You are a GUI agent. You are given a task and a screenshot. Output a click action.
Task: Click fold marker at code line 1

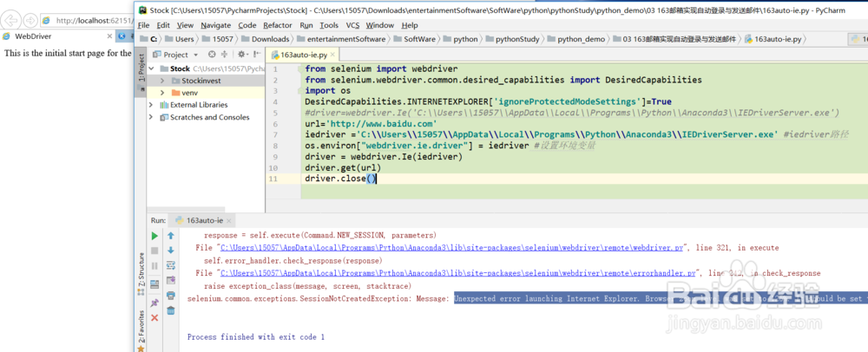click(x=300, y=69)
